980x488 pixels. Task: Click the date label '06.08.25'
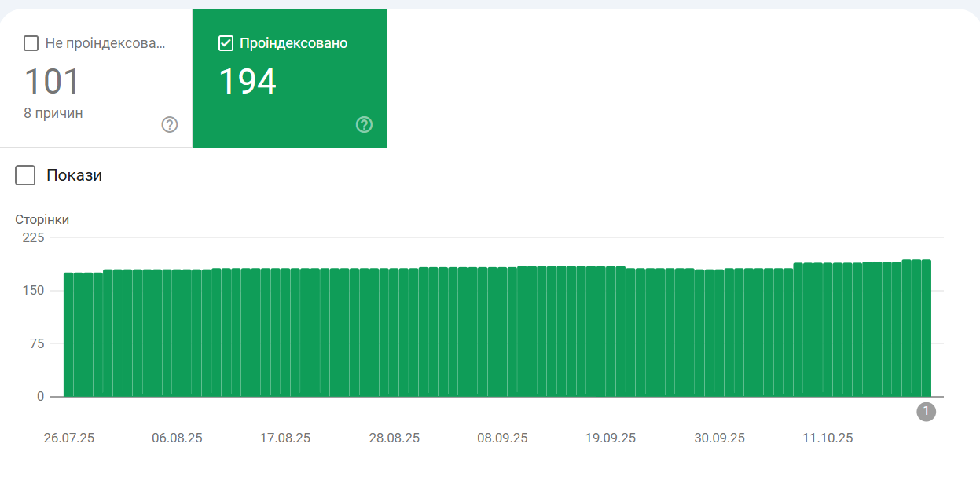coord(177,438)
